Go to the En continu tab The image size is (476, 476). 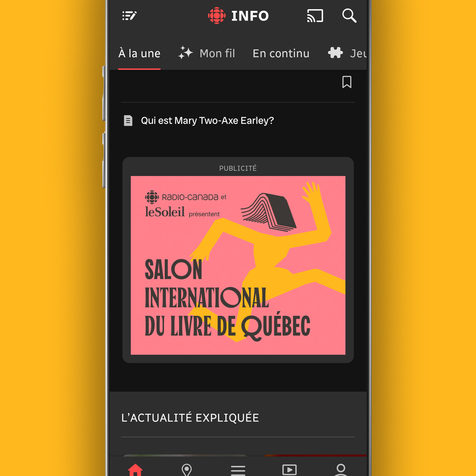(281, 53)
